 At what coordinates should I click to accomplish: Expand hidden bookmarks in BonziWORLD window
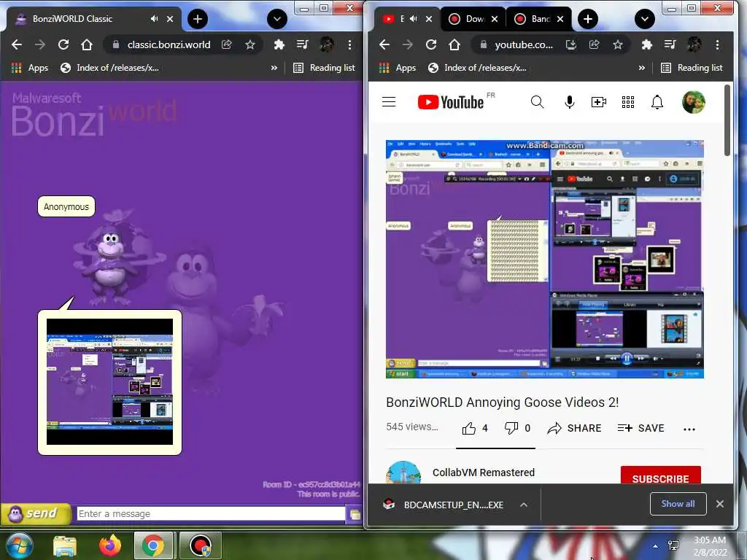(x=274, y=68)
